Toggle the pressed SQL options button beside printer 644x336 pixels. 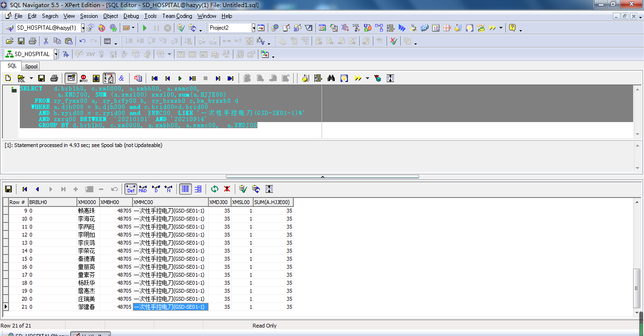71,78
